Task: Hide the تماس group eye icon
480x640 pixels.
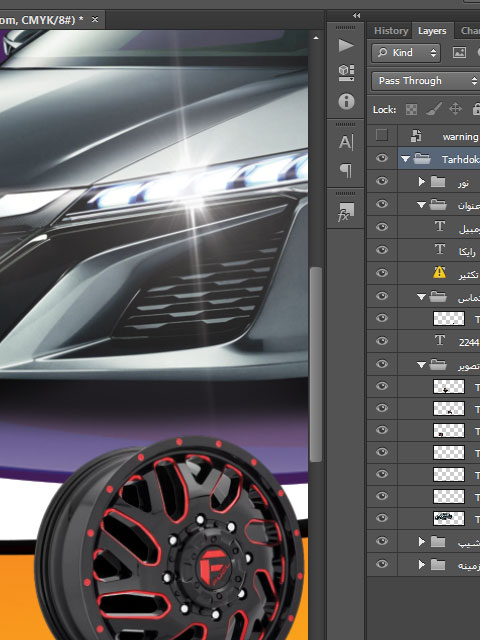Action: click(382, 296)
